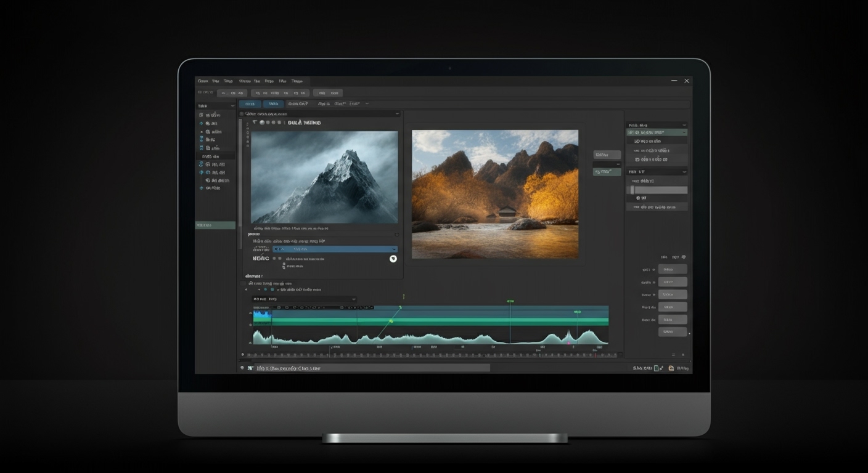
Task: Toggle the checkbox above the clip filter row
Action: [242, 283]
